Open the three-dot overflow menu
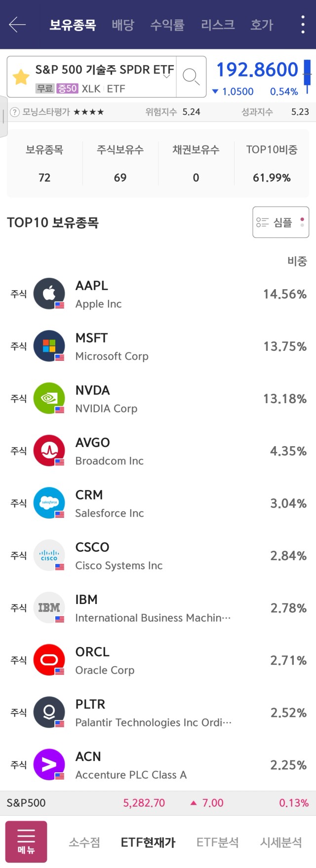This screenshot has height=868, width=316. point(303,24)
